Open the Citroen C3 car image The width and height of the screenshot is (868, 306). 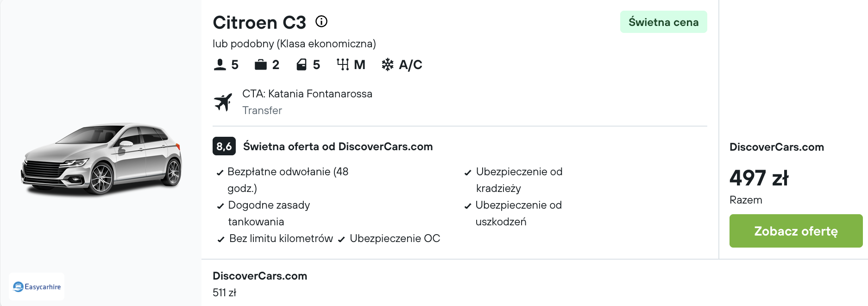click(101, 159)
